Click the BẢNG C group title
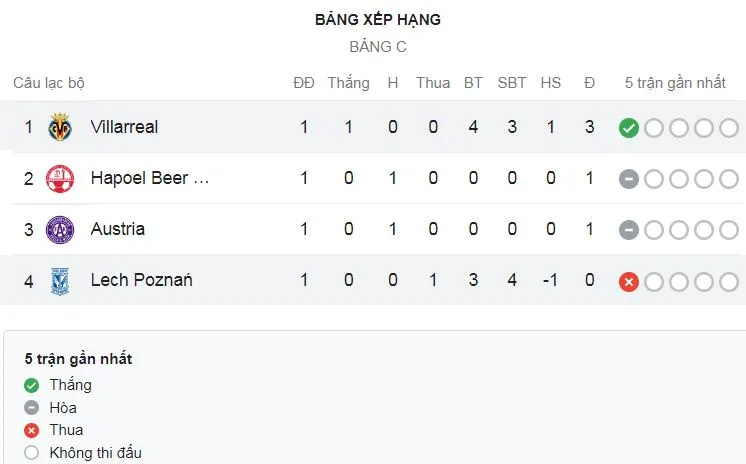The image size is (746, 464). [378, 46]
